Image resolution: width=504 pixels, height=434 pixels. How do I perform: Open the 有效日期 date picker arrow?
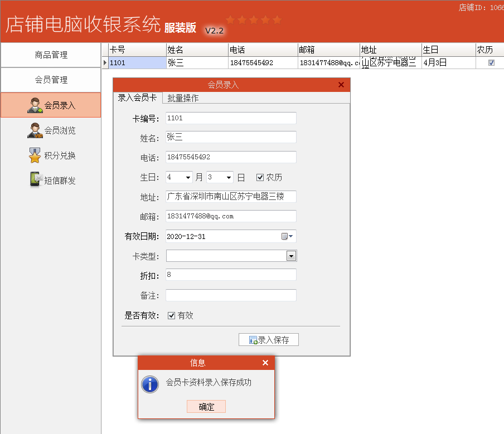(x=291, y=236)
